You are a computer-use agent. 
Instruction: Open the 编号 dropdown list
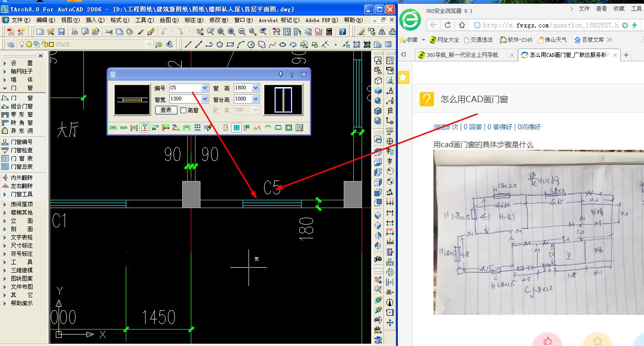point(205,88)
